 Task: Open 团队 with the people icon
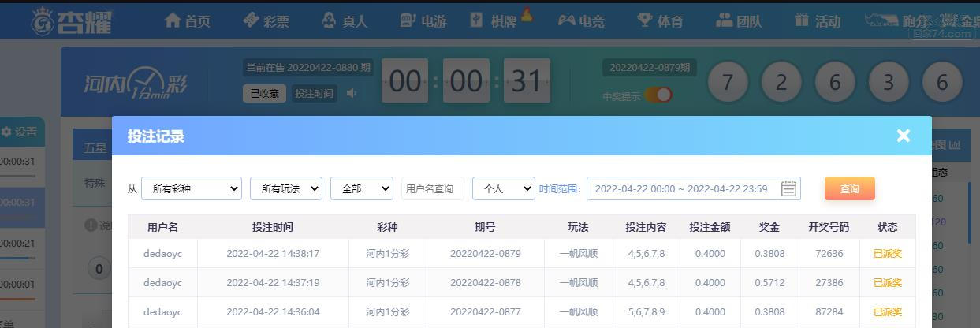[739, 20]
